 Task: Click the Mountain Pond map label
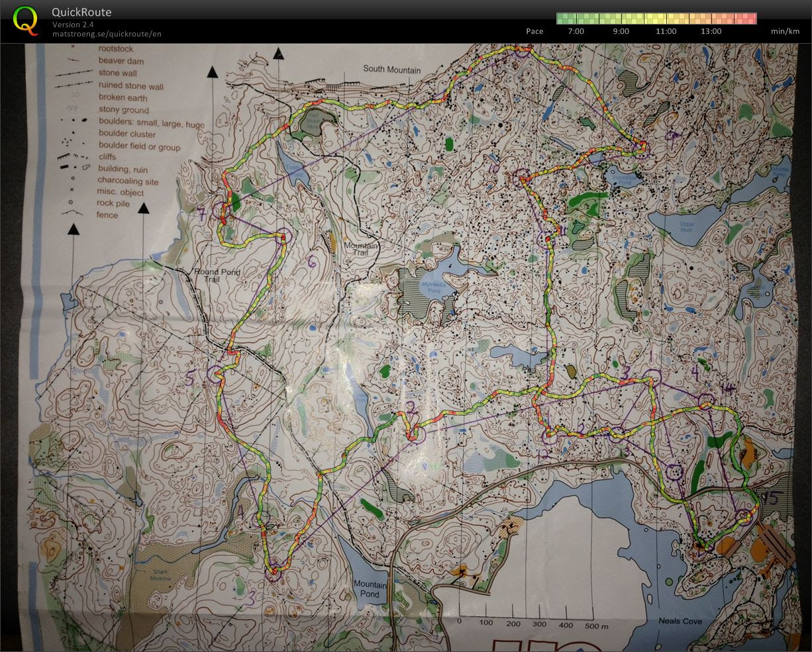369,589
